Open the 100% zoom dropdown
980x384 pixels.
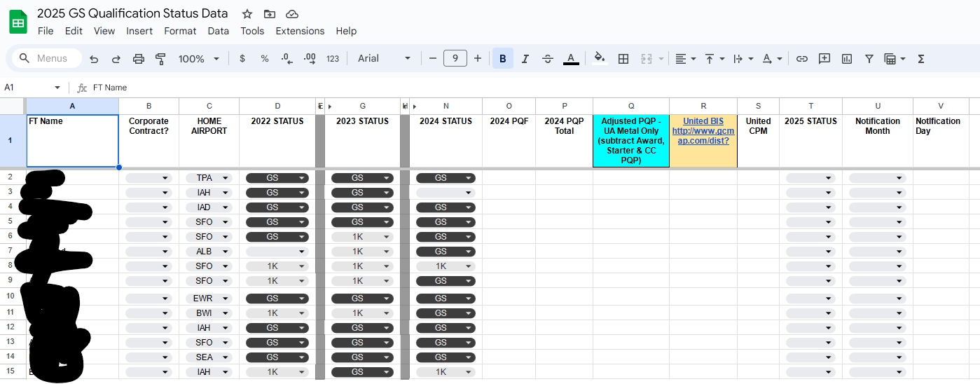click(198, 59)
